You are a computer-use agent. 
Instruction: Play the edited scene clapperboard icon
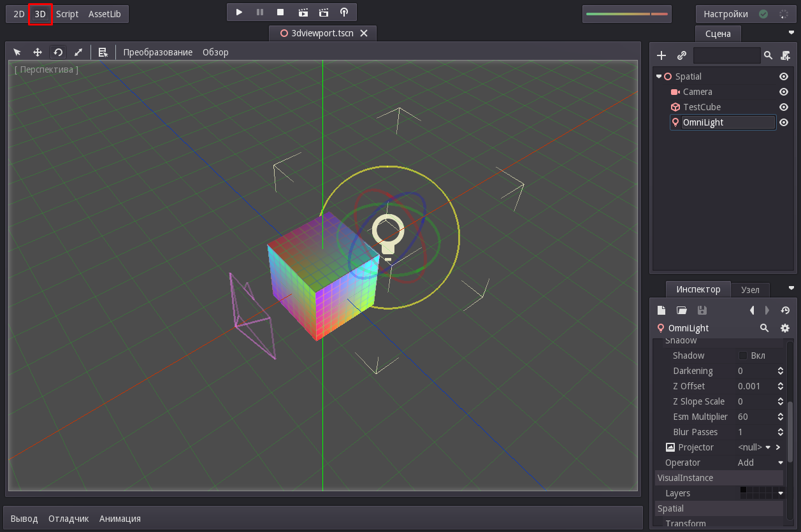(303, 12)
